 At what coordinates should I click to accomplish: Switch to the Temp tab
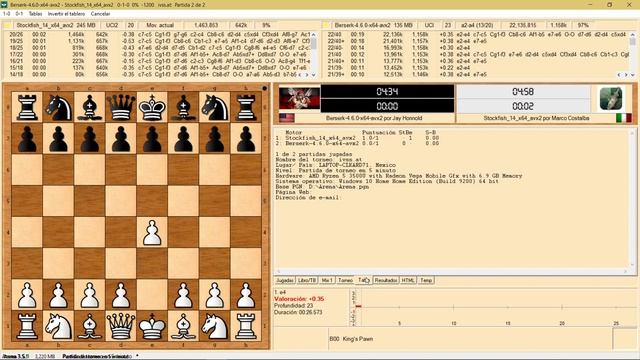(x=426, y=280)
